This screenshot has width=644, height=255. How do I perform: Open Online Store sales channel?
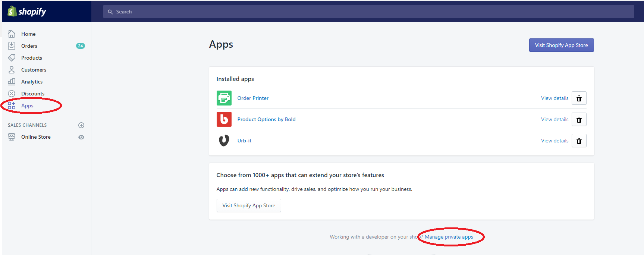(x=36, y=137)
